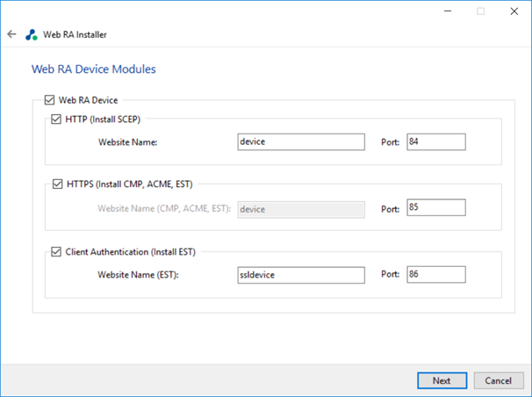This screenshot has width=532, height=397.
Task: Click the maximize window icon
Action: [x=480, y=11]
